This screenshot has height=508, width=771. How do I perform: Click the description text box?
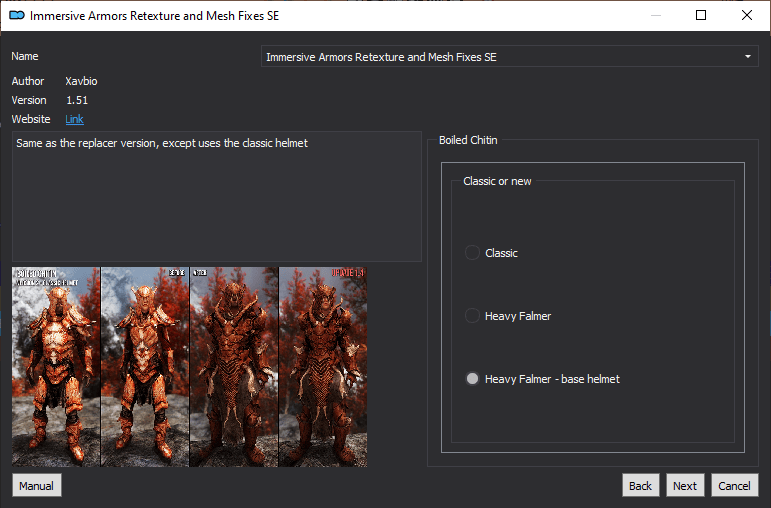point(217,196)
